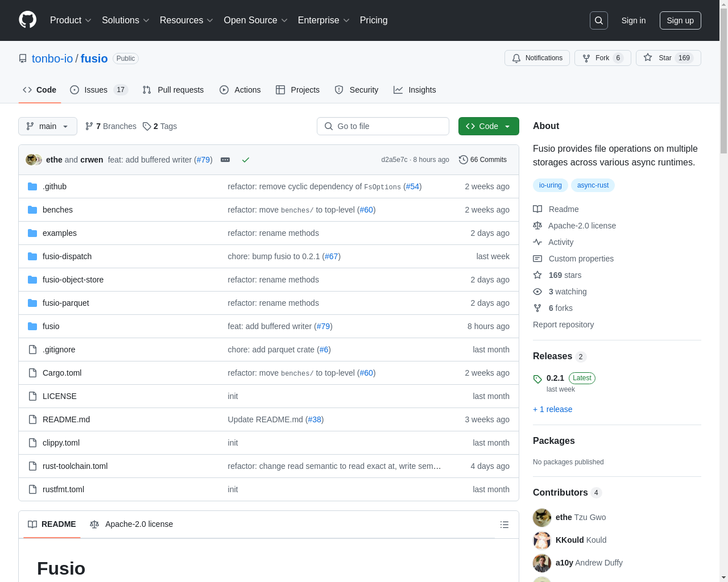Select the Apache-2.0 license tab below file list
Image resolution: width=728 pixels, height=582 pixels.
131,524
